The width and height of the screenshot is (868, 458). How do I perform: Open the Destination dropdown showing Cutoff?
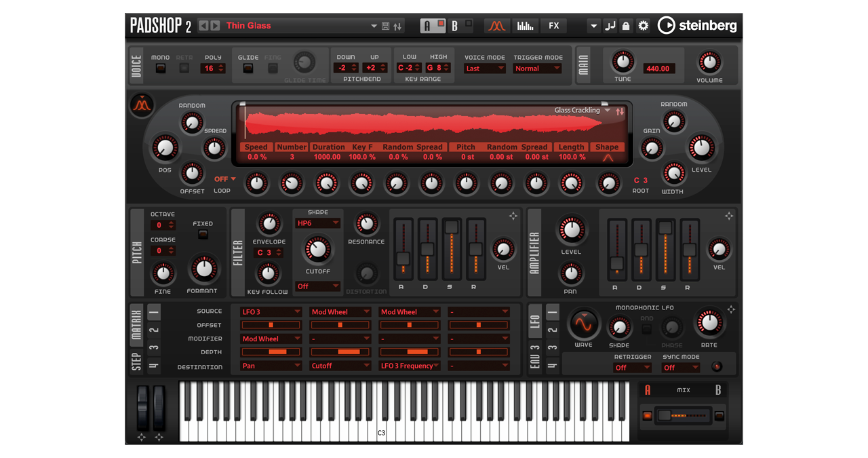tap(340, 366)
